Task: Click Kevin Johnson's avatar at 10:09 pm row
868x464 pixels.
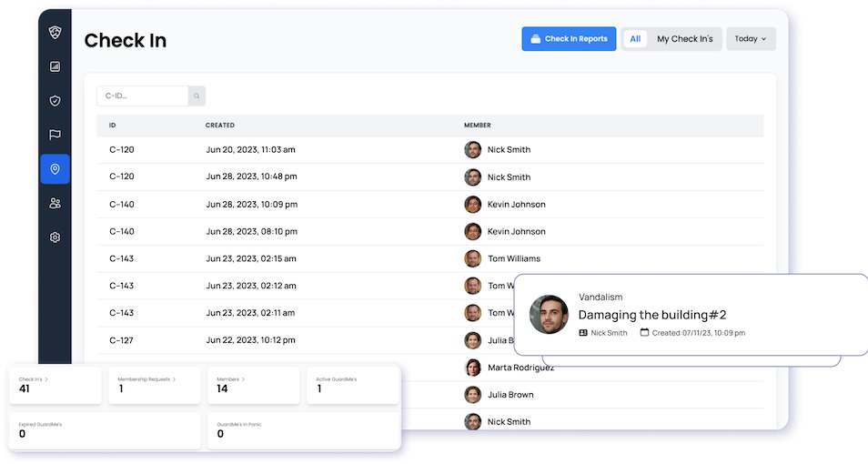Action: click(472, 204)
